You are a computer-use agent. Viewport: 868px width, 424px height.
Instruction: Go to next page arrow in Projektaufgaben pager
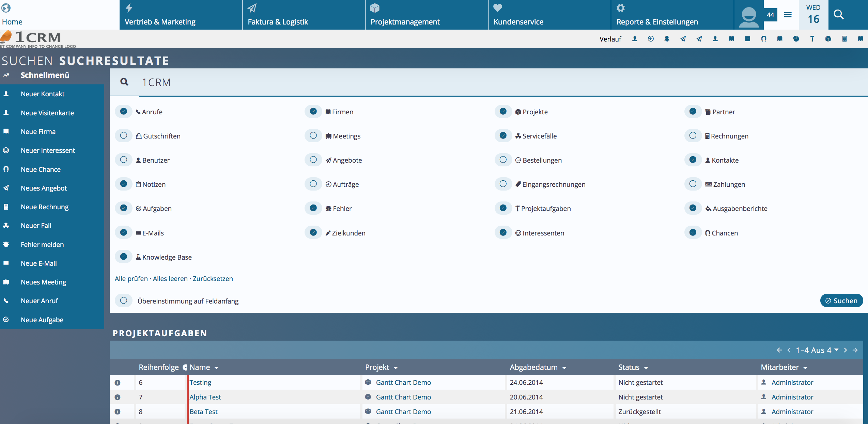coord(845,350)
